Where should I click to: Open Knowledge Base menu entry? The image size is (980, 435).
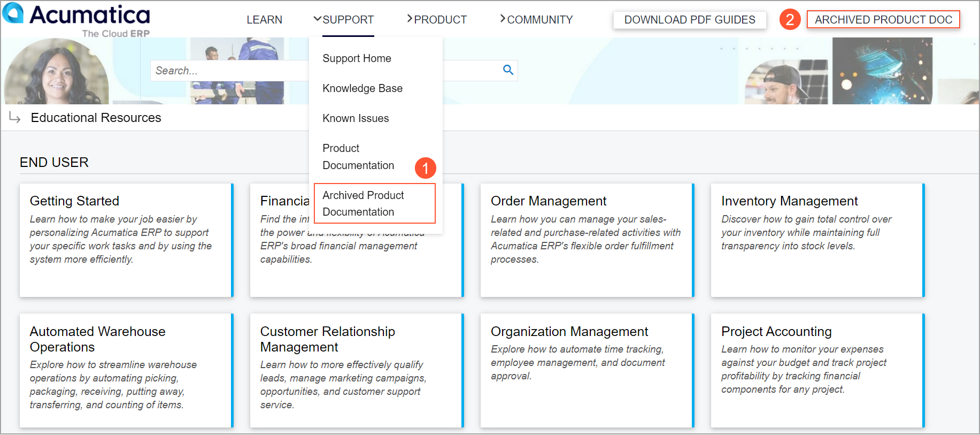[x=362, y=88]
